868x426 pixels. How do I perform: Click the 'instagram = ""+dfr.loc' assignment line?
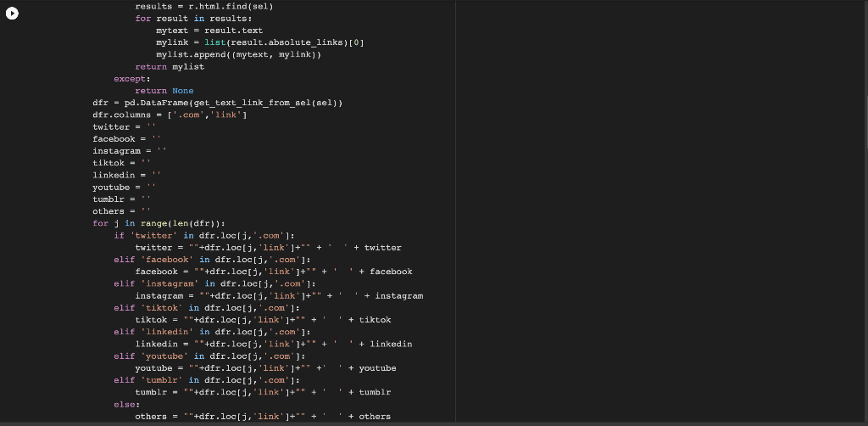pos(279,296)
